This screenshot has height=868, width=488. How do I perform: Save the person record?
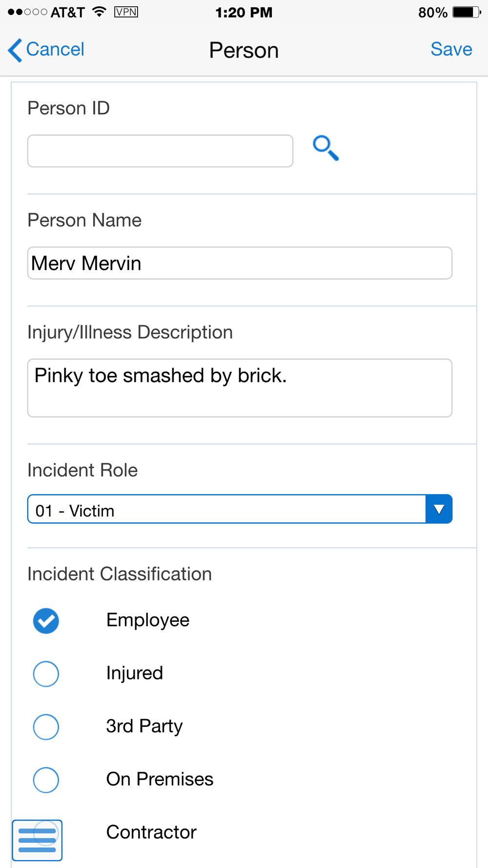click(451, 49)
